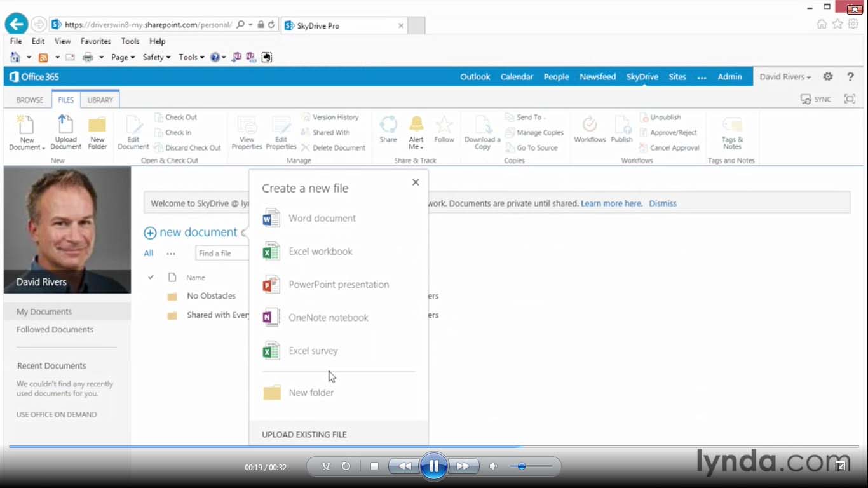Click Edit Properties ribbon icon
Screen dimensions: 868x488
[281, 133]
